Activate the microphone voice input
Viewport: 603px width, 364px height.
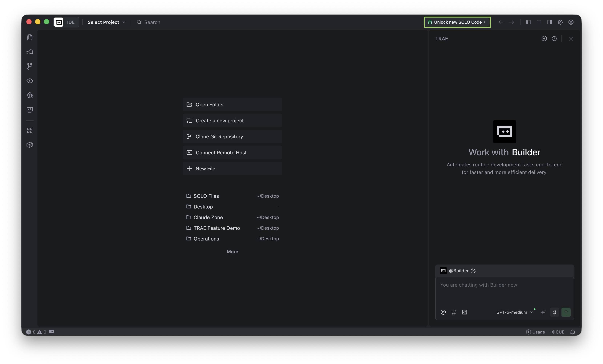555,312
